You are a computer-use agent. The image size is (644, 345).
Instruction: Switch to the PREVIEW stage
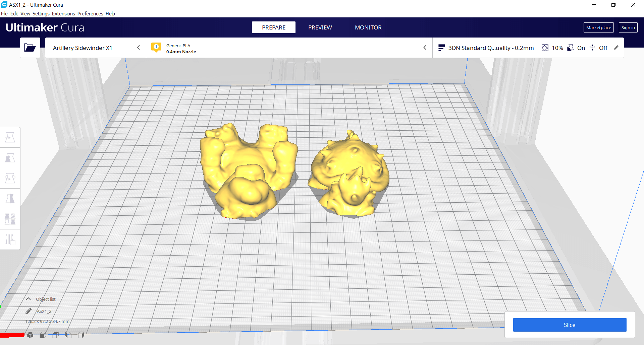point(320,27)
